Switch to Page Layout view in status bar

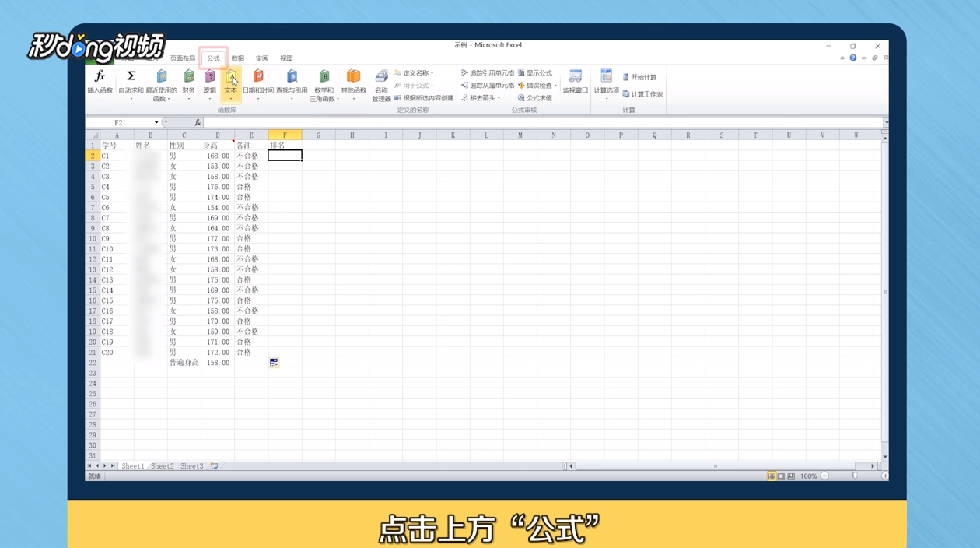(782, 476)
